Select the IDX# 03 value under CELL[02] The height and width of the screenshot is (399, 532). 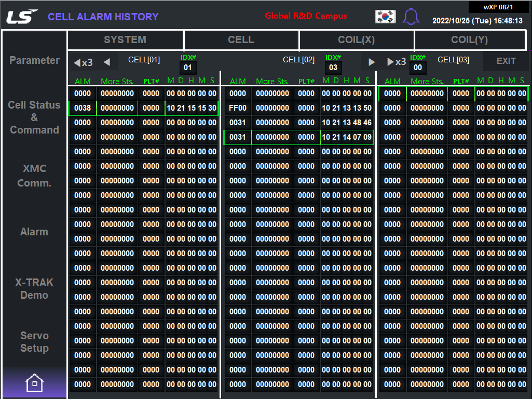333,67
